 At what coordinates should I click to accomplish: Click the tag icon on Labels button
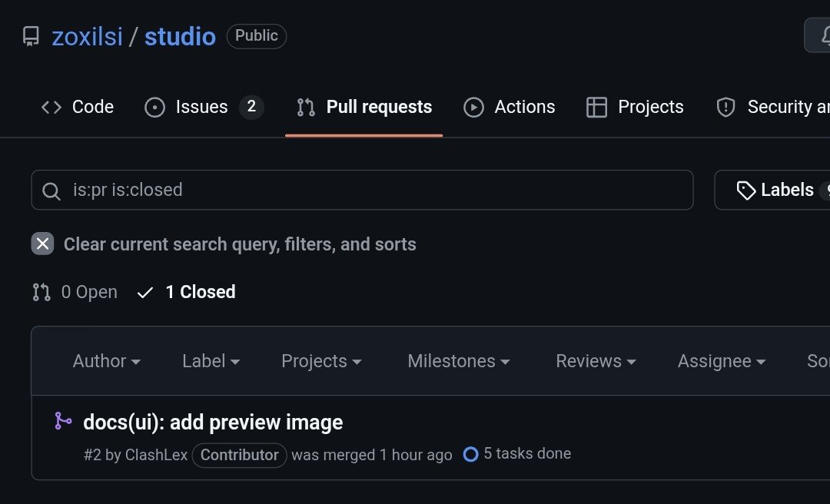[745, 191]
